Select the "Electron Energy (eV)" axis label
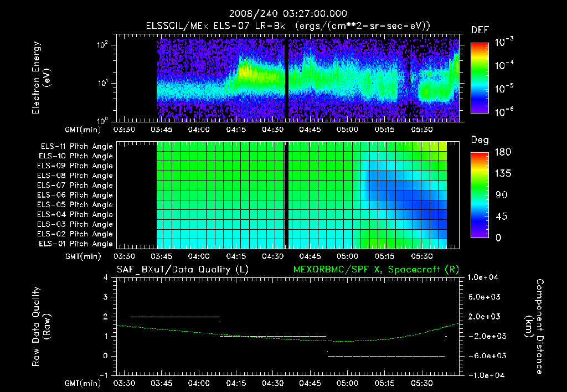The width and height of the screenshot is (567, 392). 41,78
